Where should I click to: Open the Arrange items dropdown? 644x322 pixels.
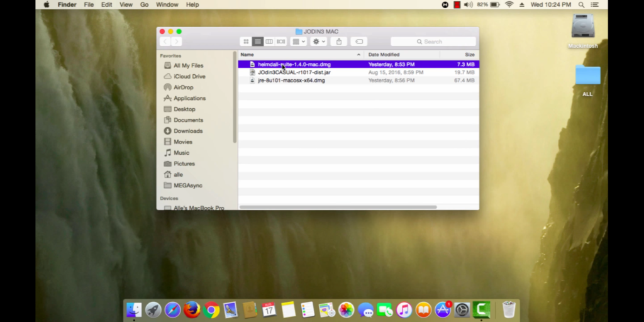(x=299, y=42)
